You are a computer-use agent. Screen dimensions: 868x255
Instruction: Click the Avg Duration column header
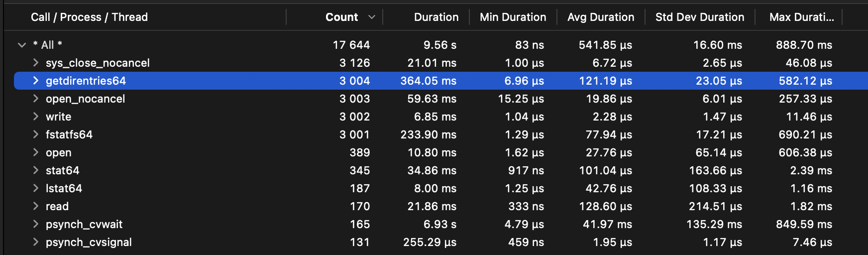pos(601,17)
